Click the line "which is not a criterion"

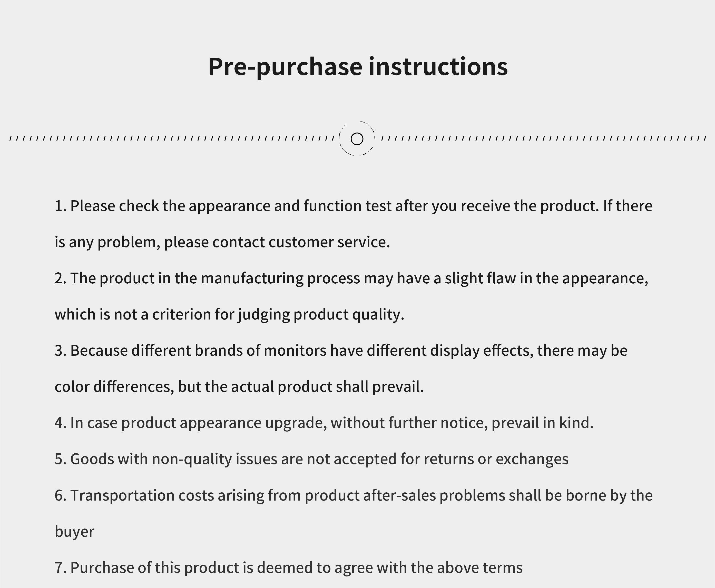tap(229, 314)
